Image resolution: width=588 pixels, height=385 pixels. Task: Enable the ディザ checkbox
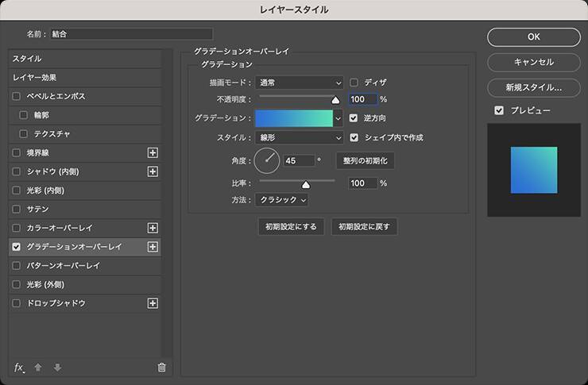point(354,82)
